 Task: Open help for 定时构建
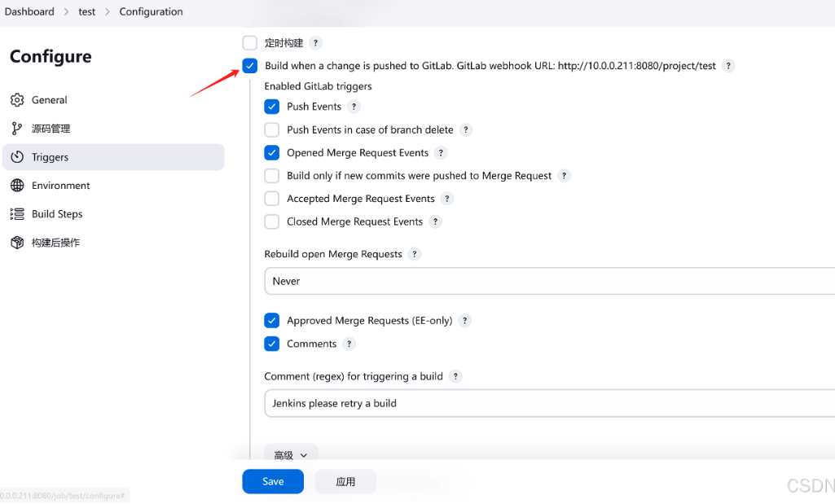click(x=315, y=42)
